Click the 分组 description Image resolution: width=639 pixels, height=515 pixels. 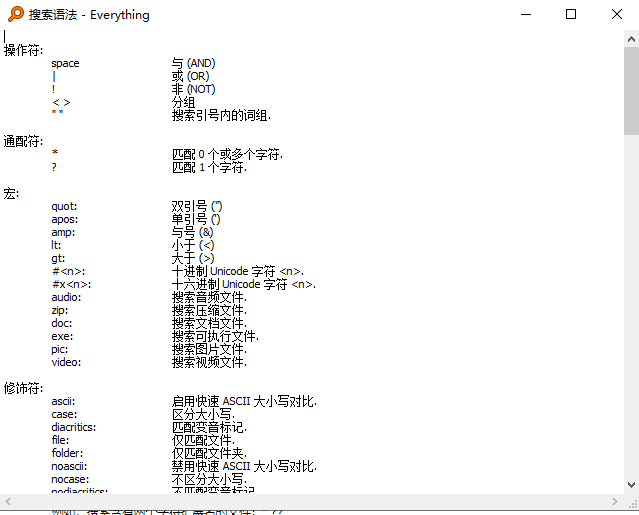[183, 102]
